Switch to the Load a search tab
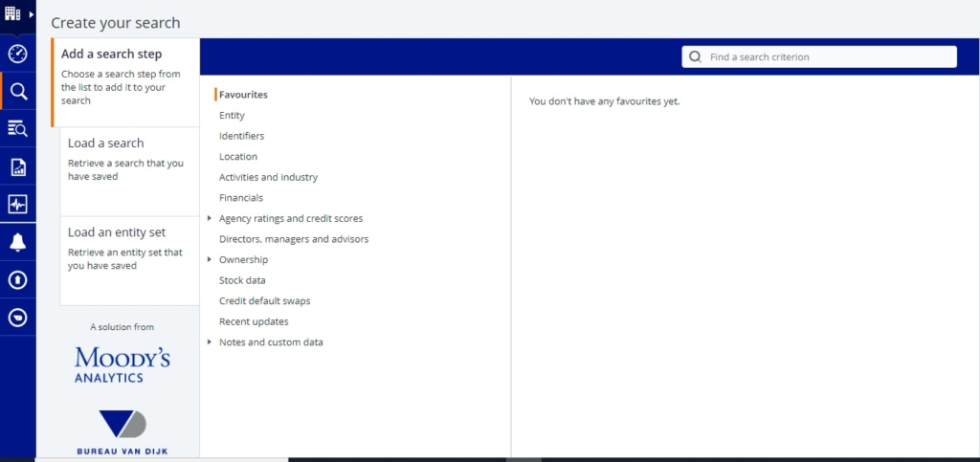The height and width of the screenshot is (462, 980). pos(128,159)
